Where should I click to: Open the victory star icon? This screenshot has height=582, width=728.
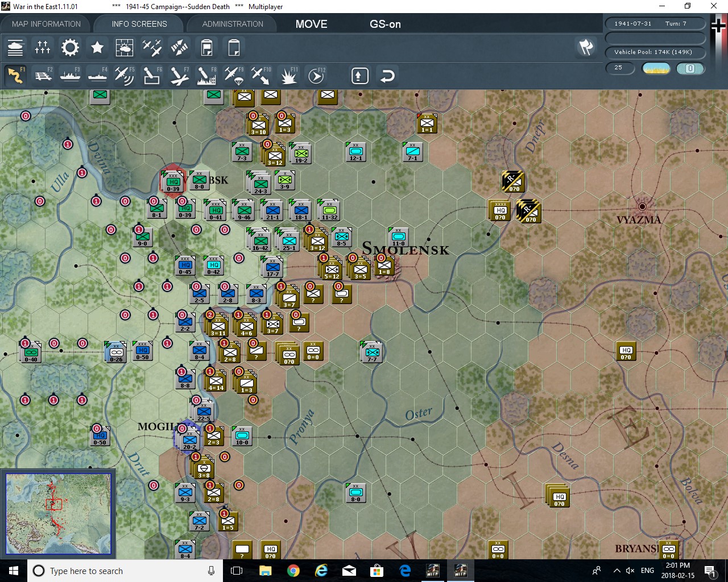point(97,48)
